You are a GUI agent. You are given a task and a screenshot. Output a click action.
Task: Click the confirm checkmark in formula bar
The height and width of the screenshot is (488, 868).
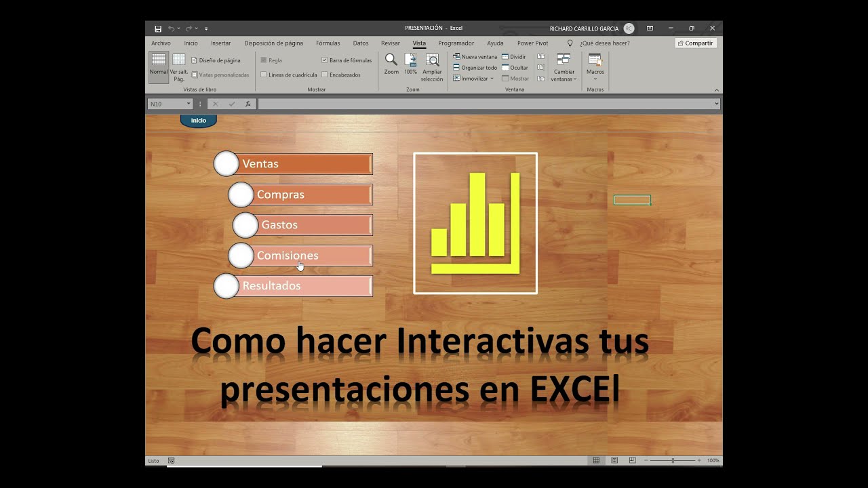232,104
